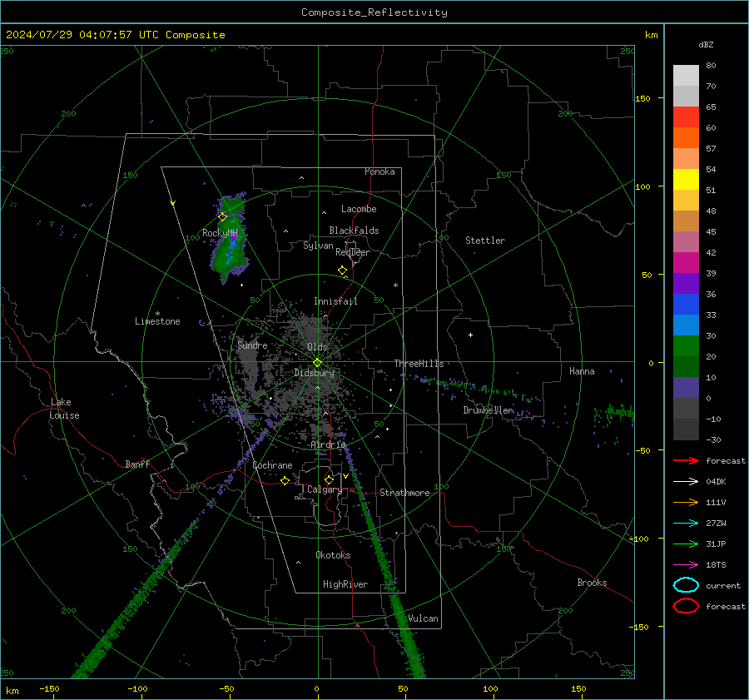Select the blue 36 dBZ legend swatch

686,305
